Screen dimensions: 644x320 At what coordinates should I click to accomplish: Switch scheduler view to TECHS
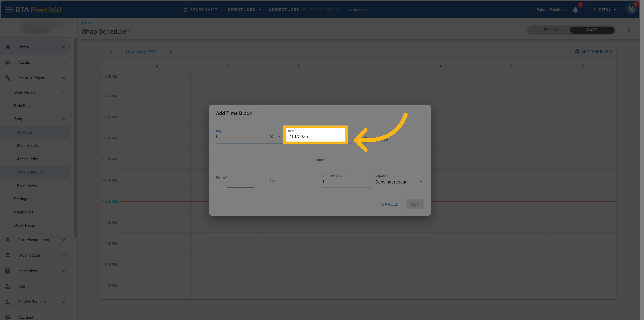point(550,30)
